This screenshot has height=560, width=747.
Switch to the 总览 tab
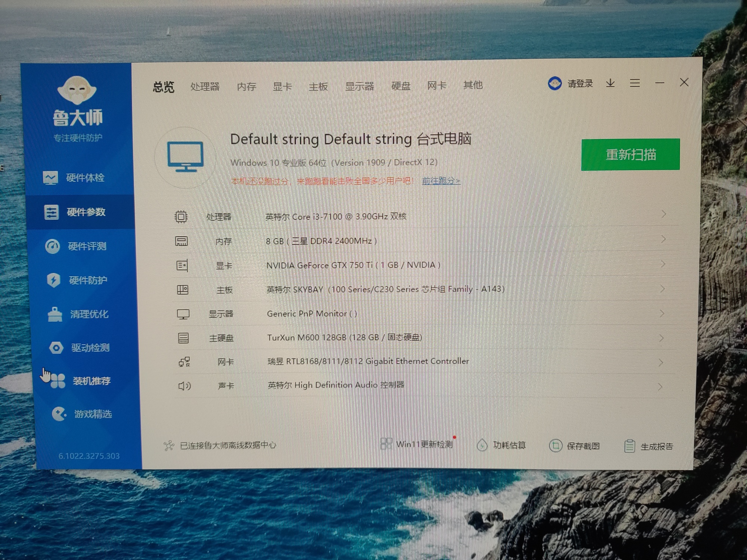164,87
